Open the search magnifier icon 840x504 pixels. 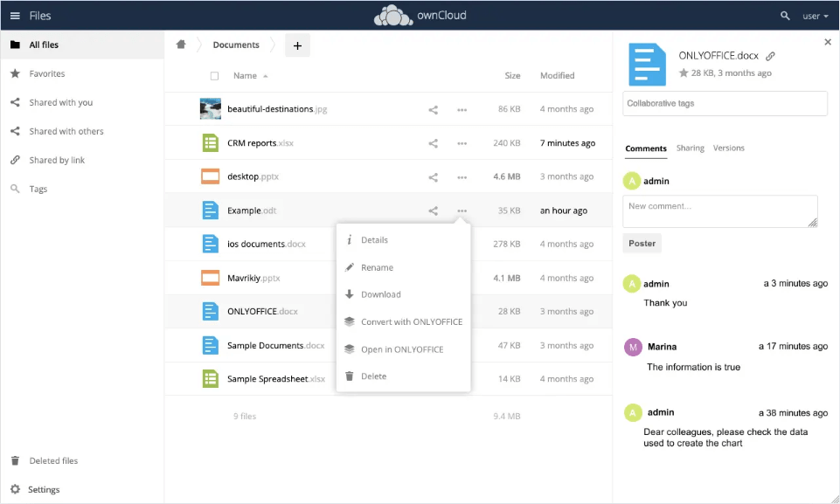click(785, 16)
